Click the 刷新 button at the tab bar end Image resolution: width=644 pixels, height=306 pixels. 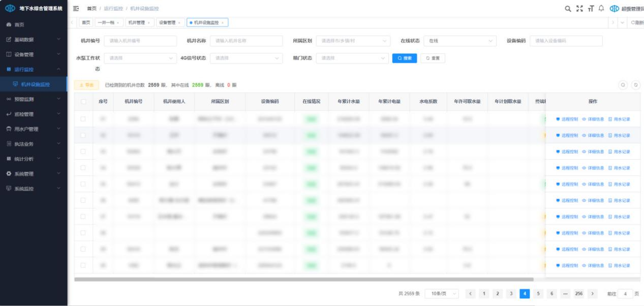pyautogui.click(x=637, y=23)
